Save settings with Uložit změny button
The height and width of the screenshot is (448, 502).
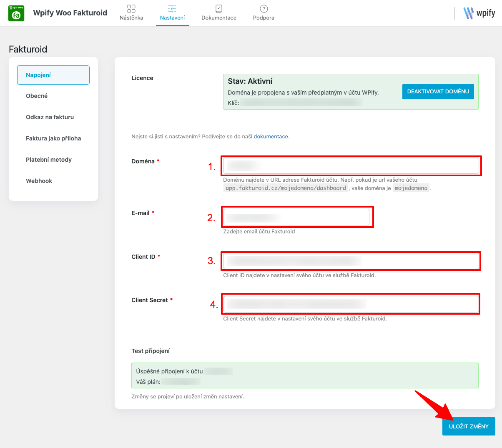coord(469,426)
